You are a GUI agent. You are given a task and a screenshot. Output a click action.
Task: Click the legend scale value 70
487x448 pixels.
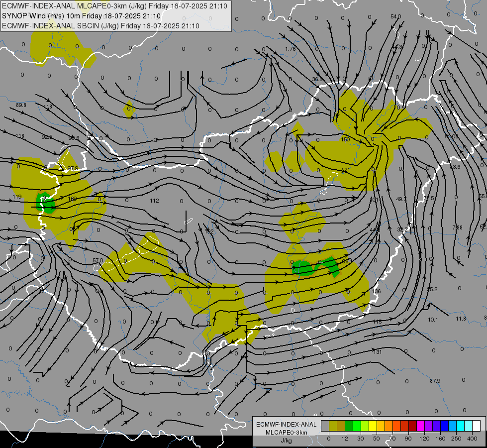coord(392,439)
